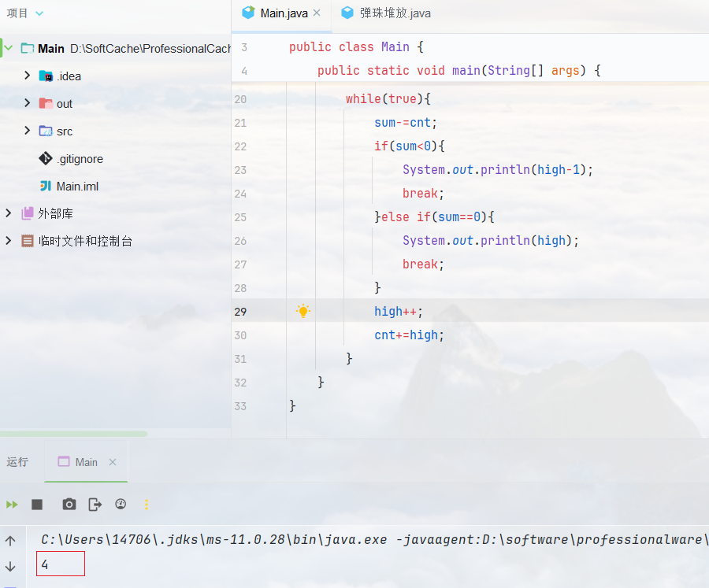Expand the .idea folder
This screenshot has width=709, height=588.
coord(28,76)
